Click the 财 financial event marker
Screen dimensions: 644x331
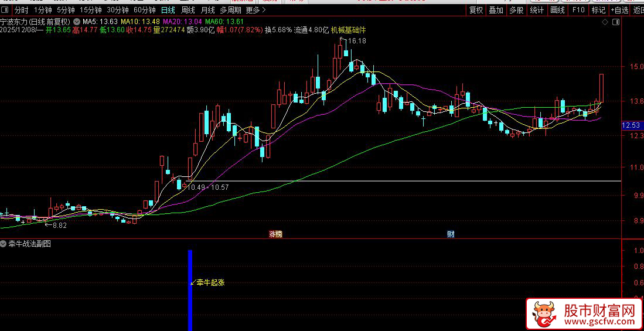tap(451, 234)
